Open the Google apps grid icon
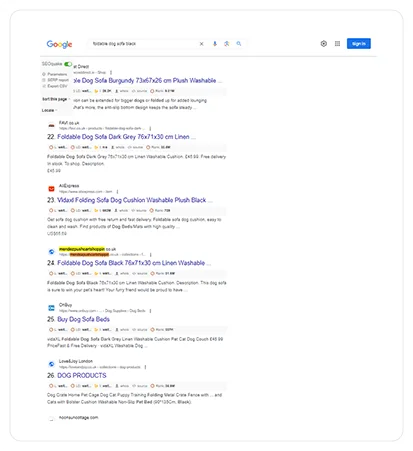The width and height of the screenshot is (413, 451). (x=337, y=44)
